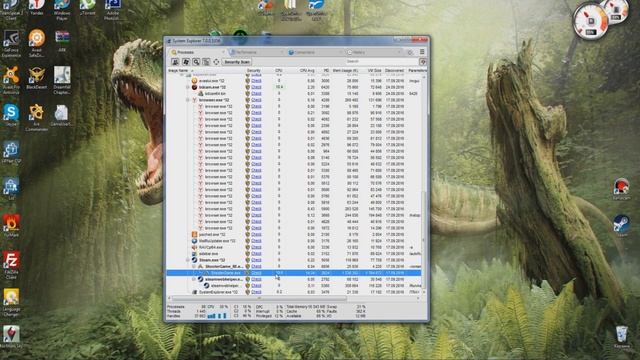Focus the Search input field
Screen dimensions: 640x360
pyautogui.click(x=382, y=61)
